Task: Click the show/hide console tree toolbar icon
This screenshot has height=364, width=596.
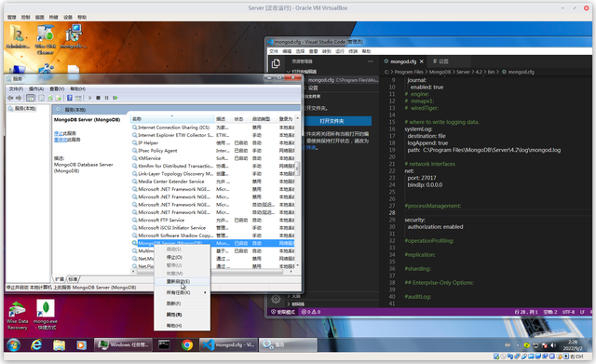Action: tap(31, 98)
